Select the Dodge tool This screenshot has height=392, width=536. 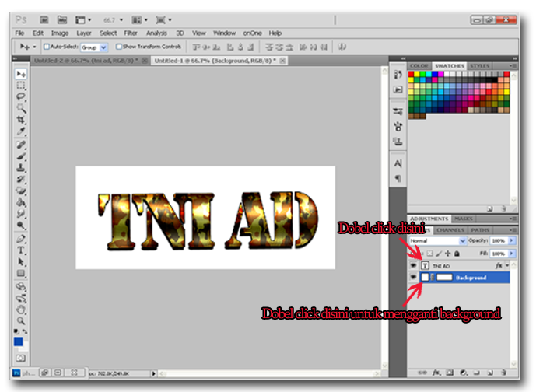(x=21, y=226)
